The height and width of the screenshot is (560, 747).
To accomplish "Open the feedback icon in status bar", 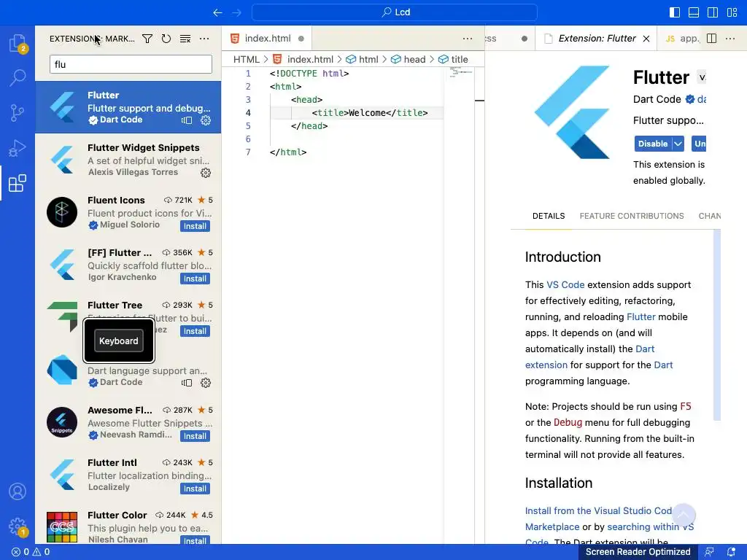I will (709, 552).
